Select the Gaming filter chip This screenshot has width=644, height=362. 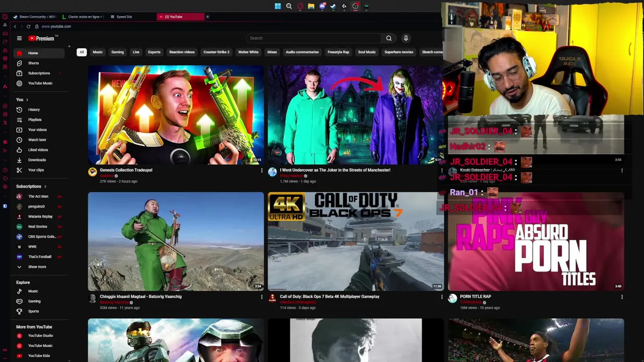click(117, 52)
